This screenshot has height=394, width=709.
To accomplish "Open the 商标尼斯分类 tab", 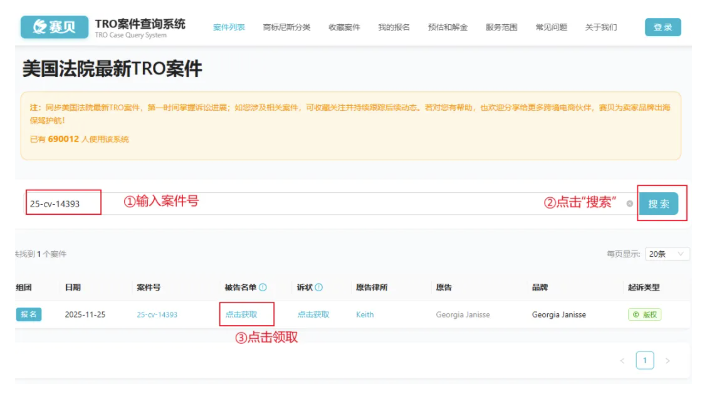I will [x=287, y=27].
